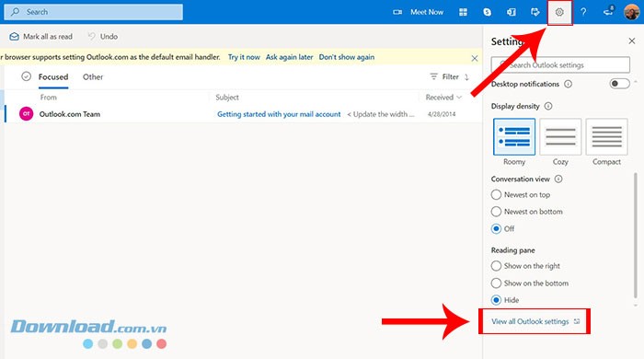Click the select-all circle checkmark icon
644x359 pixels.
pos(27,76)
